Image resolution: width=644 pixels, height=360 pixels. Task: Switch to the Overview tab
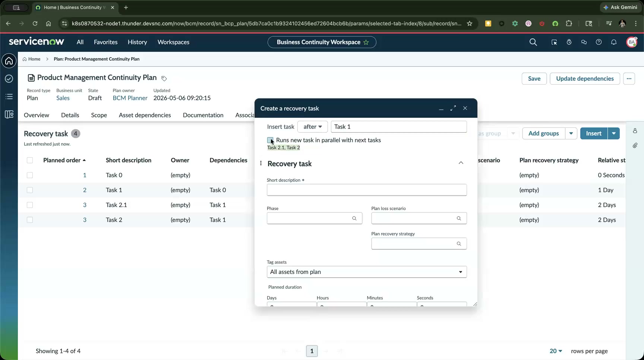[x=37, y=115]
